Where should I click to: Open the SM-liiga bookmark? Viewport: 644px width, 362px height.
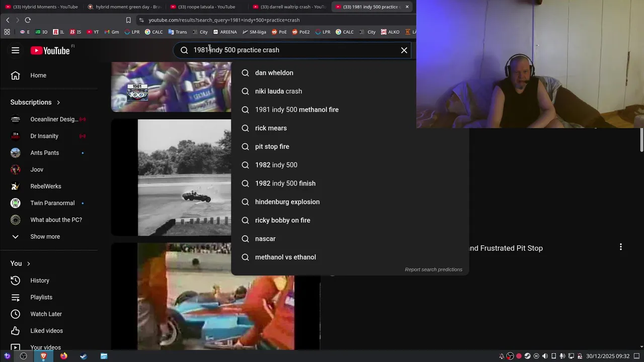coord(254,32)
